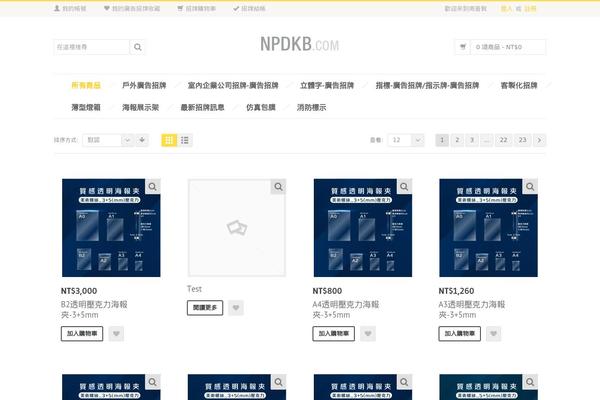Go to page 1 in pagination
The height and width of the screenshot is (400, 600).
pyautogui.click(x=442, y=140)
